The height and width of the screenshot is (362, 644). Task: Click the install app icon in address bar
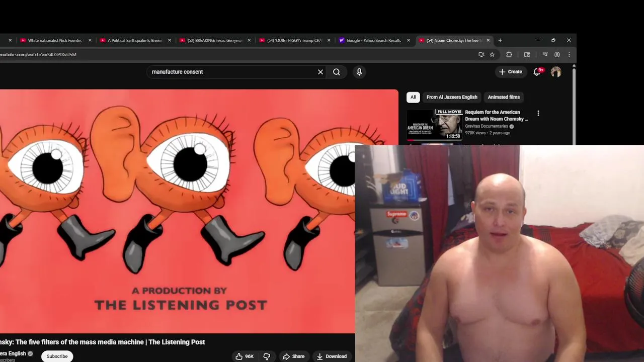coord(481,54)
